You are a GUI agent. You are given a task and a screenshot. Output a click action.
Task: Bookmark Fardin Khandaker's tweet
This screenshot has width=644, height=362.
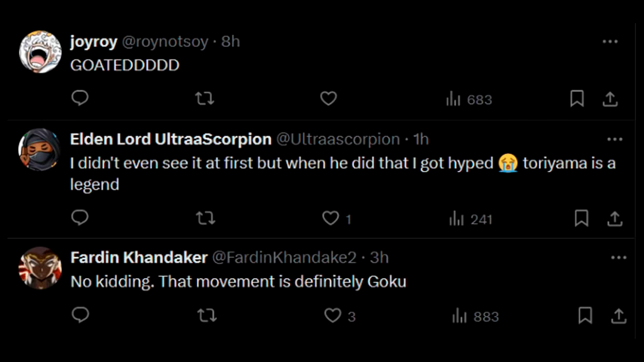point(585,316)
